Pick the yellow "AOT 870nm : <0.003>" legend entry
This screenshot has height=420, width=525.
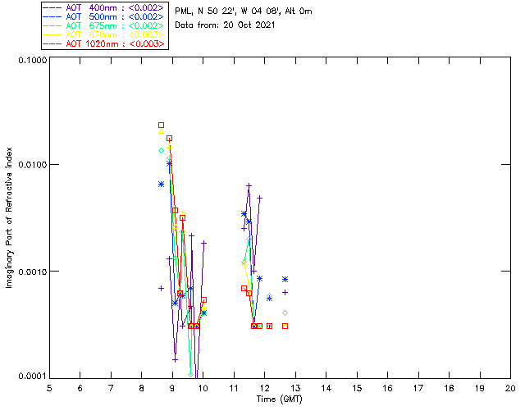click(x=103, y=34)
